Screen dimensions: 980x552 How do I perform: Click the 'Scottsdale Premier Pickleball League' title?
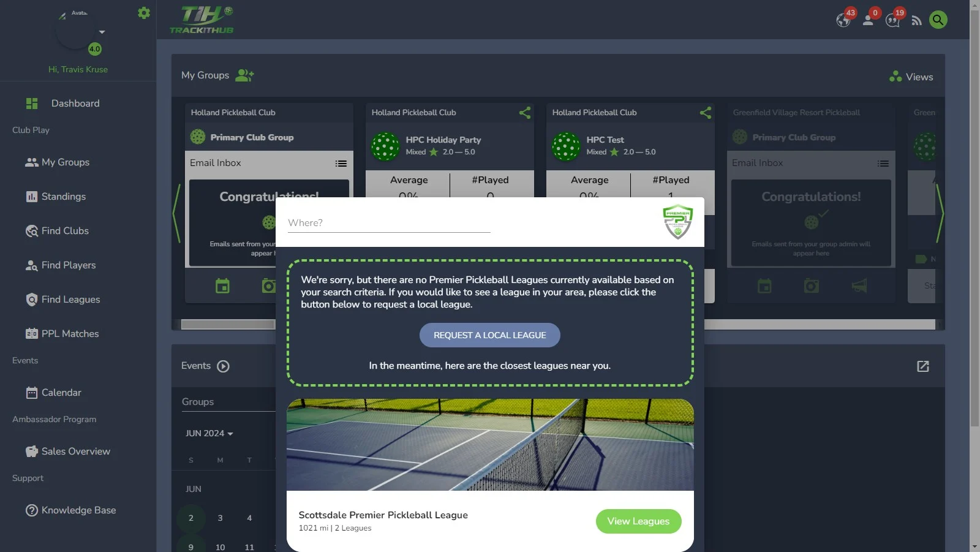tap(383, 515)
